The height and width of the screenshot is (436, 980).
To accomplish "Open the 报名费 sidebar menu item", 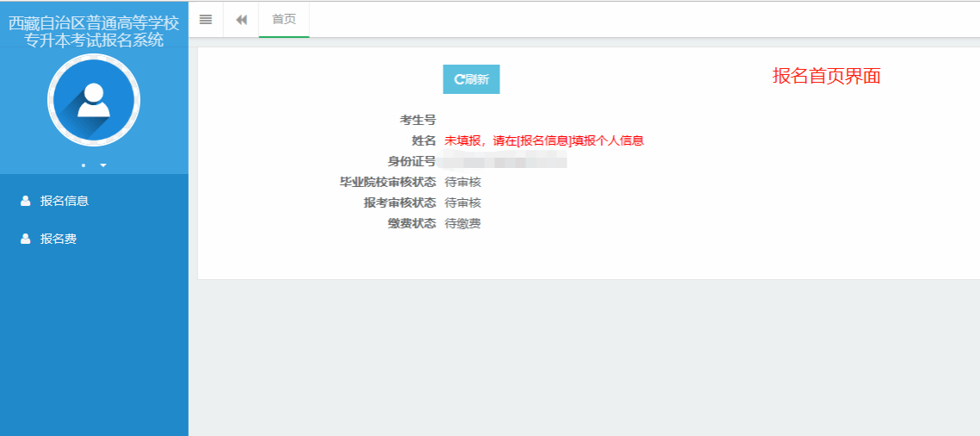I will (x=59, y=239).
